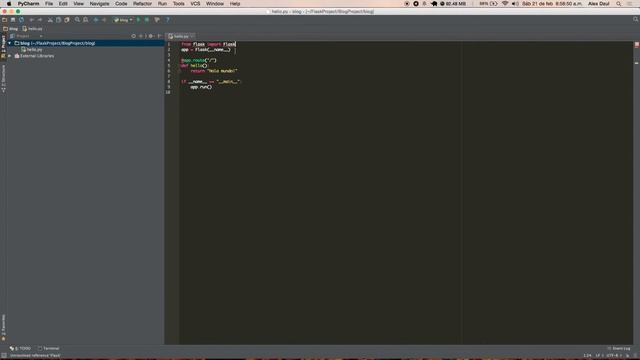Click the error stripe marker on right gutter
Viewport: 640px width, 360px height.
pyautogui.click(x=636, y=63)
